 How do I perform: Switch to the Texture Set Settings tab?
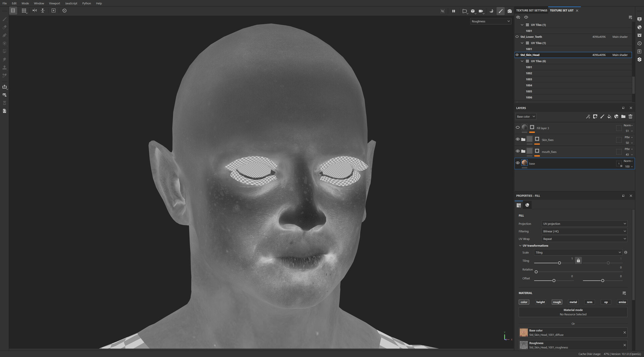[532, 10]
